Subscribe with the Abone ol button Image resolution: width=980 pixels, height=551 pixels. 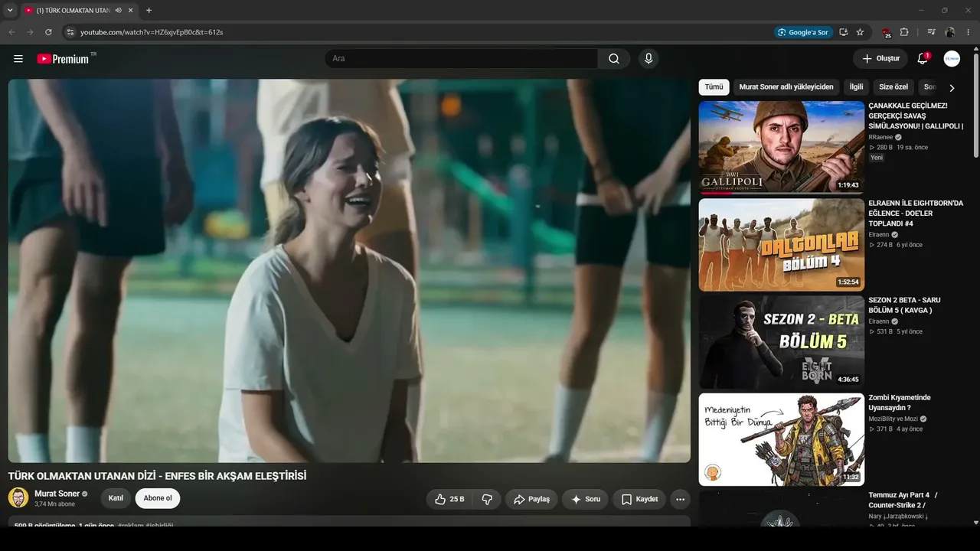[158, 498]
